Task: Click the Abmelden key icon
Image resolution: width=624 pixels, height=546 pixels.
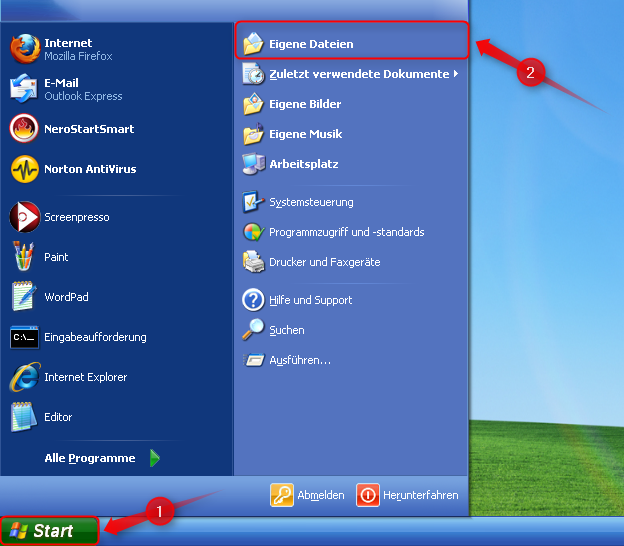Action: (282, 495)
